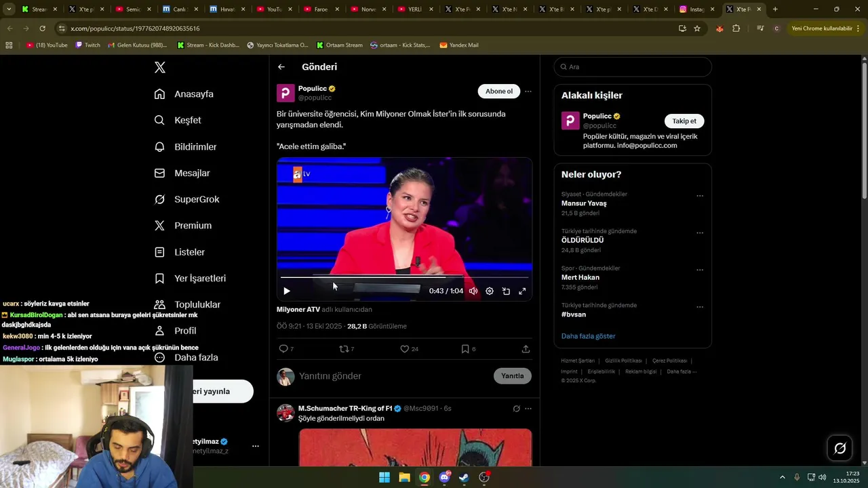Open options for #bvsan trend

tap(700, 306)
